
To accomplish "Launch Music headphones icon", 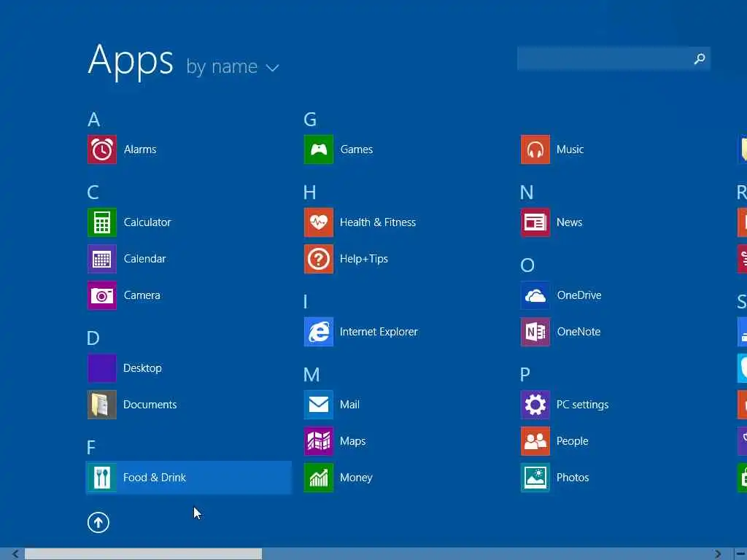I will pos(535,149).
